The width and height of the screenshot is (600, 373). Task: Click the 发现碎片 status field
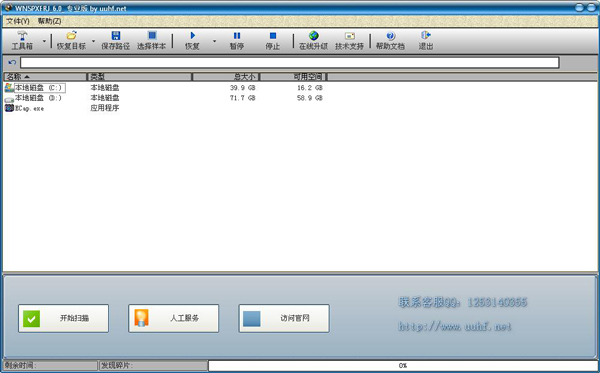point(153,366)
